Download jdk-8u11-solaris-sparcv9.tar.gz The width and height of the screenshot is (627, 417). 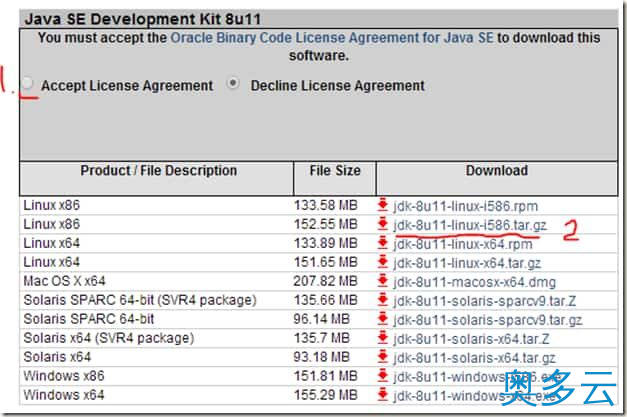coord(487,320)
